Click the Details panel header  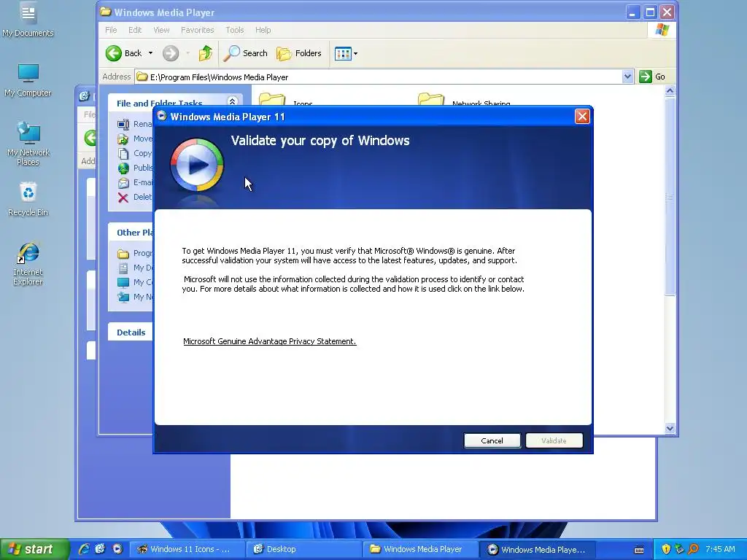click(x=131, y=332)
